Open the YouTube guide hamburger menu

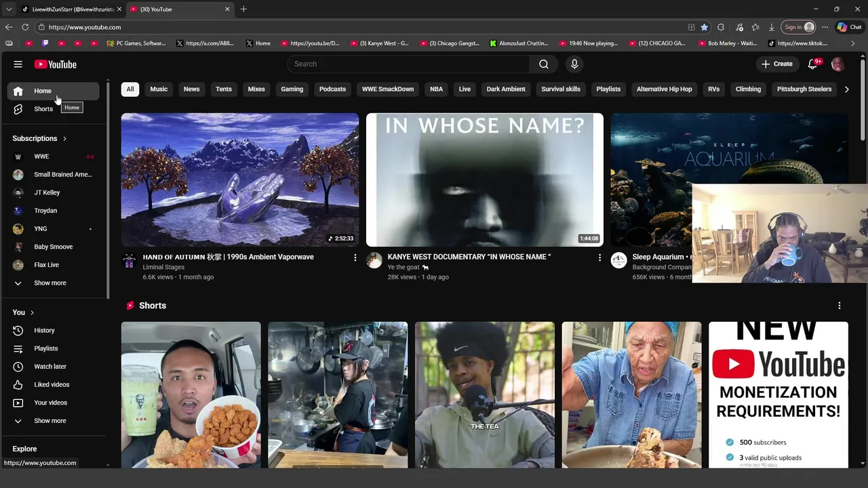point(18,64)
